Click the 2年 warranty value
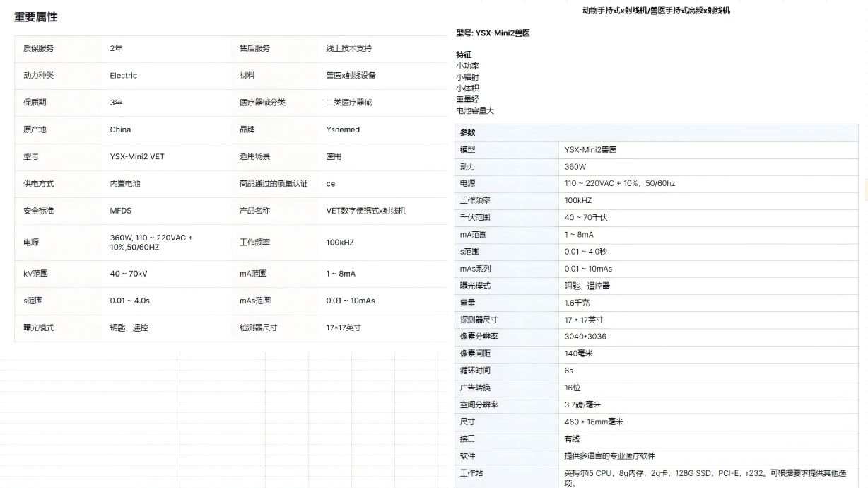 pyautogui.click(x=116, y=48)
